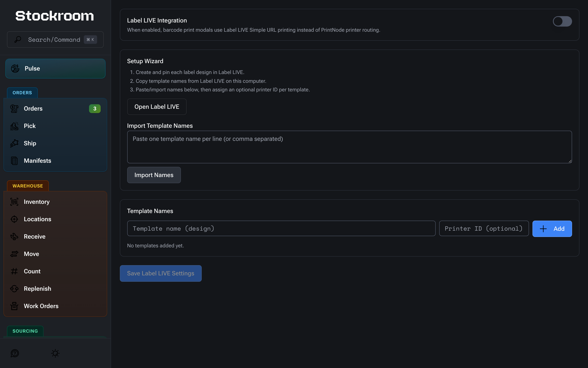Navigate to Ship

coord(55,143)
